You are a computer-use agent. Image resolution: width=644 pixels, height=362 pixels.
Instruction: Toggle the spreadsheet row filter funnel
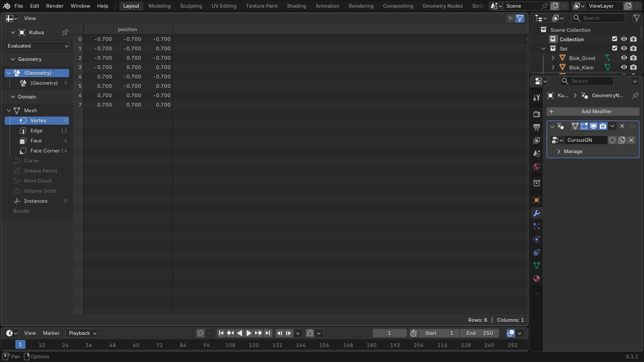520,18
